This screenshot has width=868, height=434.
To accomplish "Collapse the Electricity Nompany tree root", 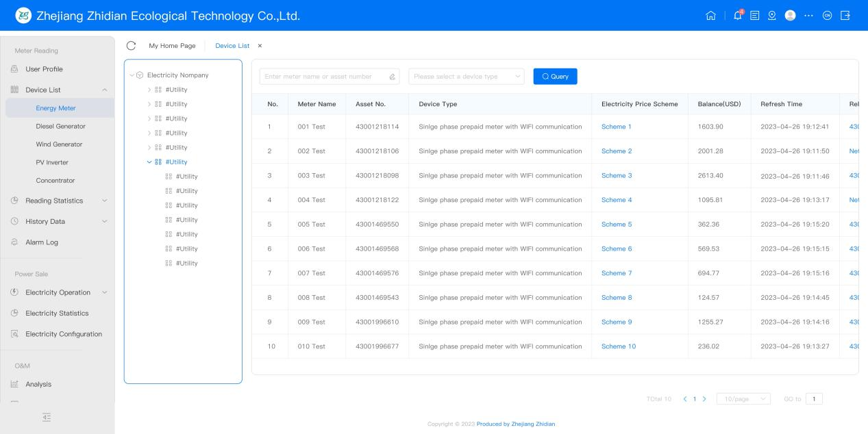I will (132, 75).
